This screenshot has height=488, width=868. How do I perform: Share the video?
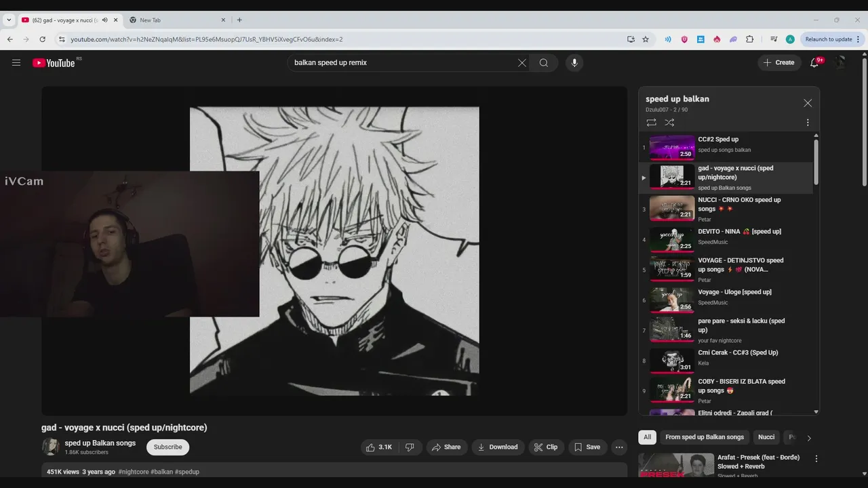(x=446, y=447)
